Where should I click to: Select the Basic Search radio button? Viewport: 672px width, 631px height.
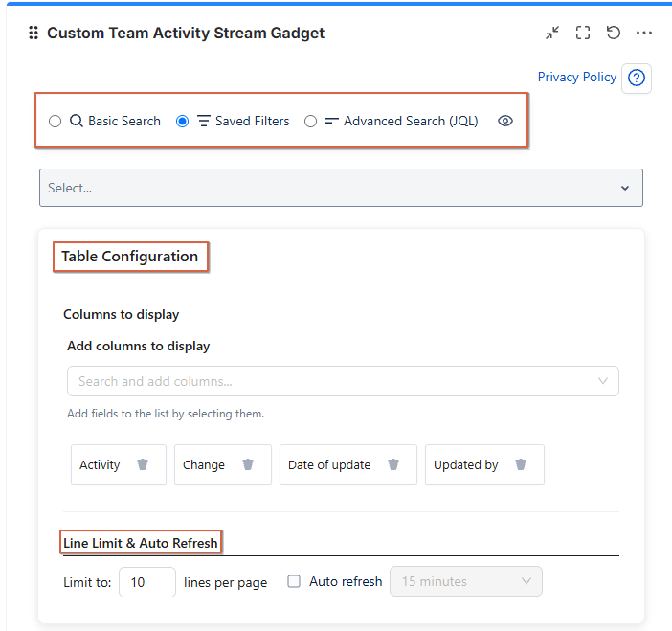(55, 122)
